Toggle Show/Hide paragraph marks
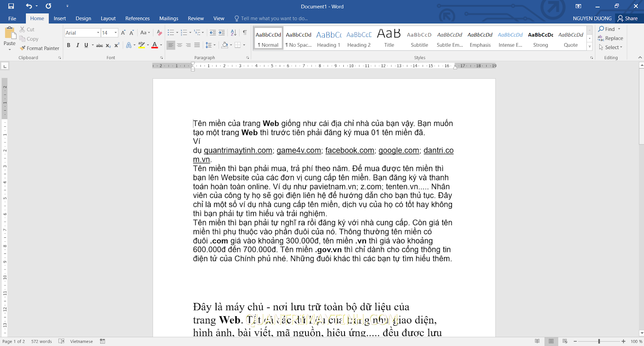This screenshot has height=346, width=644. [x=245, y=33]
